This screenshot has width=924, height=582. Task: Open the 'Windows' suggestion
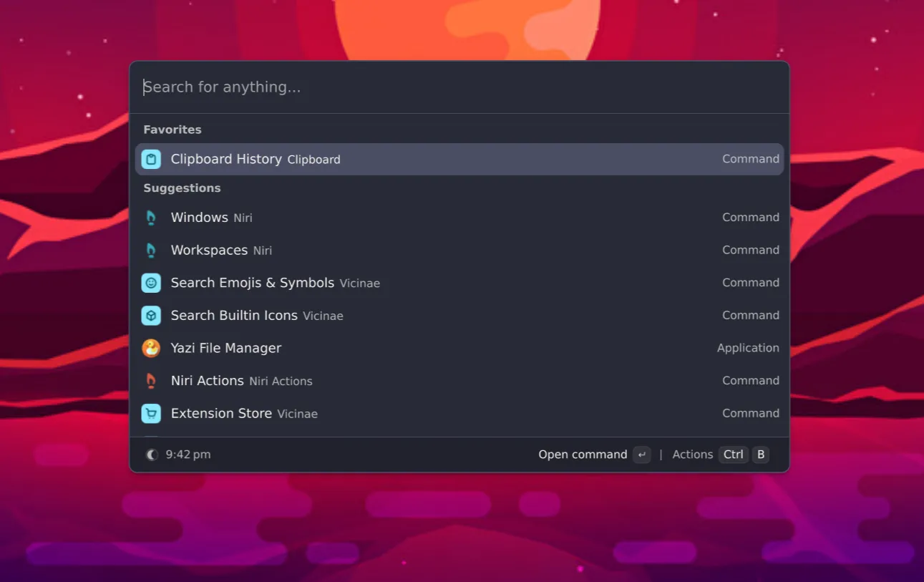[459, 218]
